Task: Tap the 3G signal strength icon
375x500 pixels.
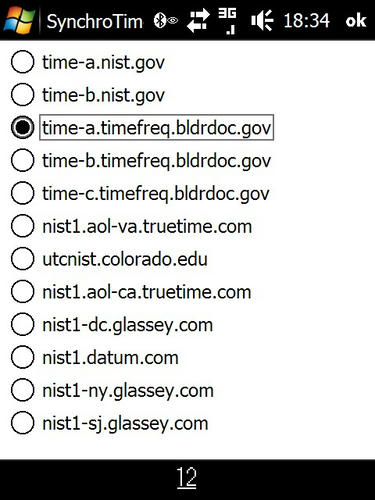Action: tap(227, 21)
